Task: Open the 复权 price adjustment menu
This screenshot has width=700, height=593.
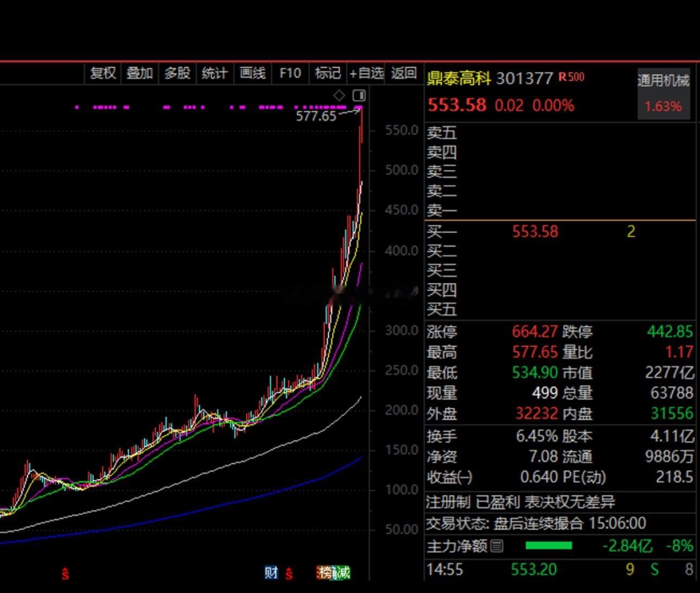Action: click(103, 73)
